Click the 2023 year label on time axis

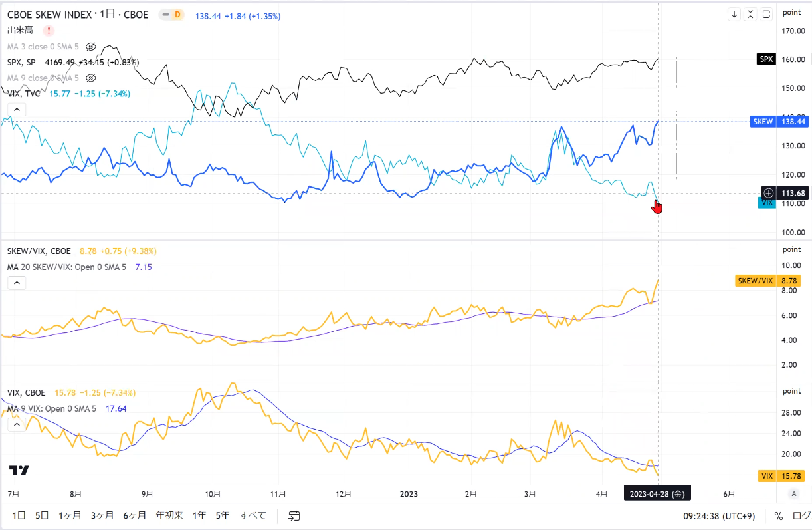409,494
